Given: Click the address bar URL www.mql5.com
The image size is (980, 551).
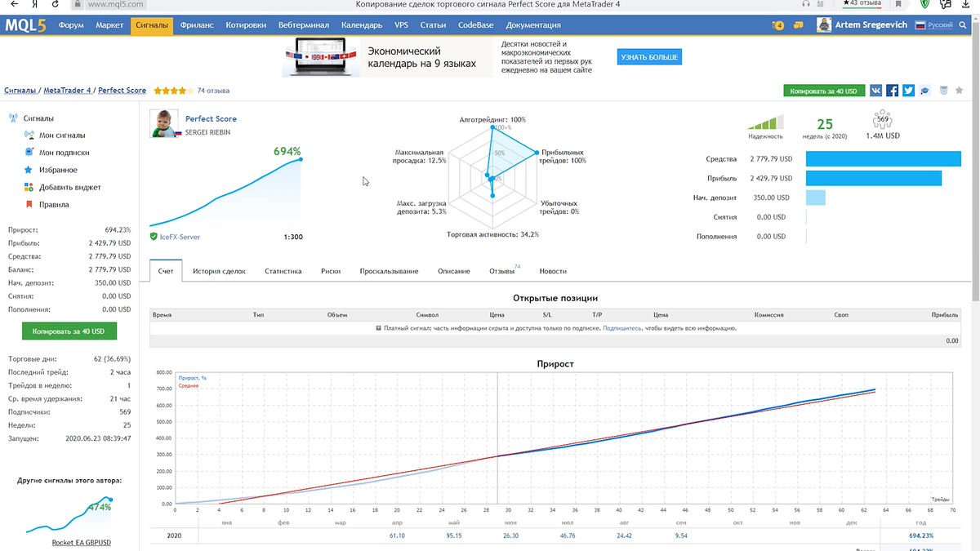Looking at the screenshot, I should click(x=116, y=4).
